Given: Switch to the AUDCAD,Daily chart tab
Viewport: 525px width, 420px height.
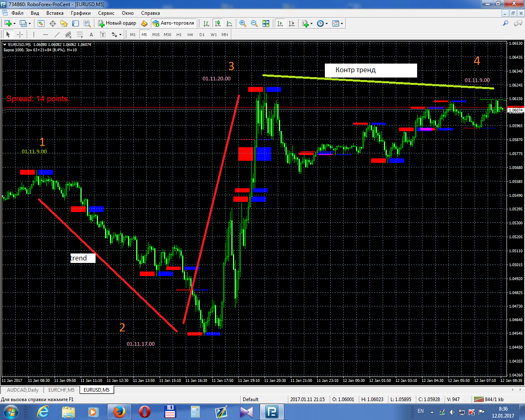Looking at the screenshot, I should pos(23,390).
